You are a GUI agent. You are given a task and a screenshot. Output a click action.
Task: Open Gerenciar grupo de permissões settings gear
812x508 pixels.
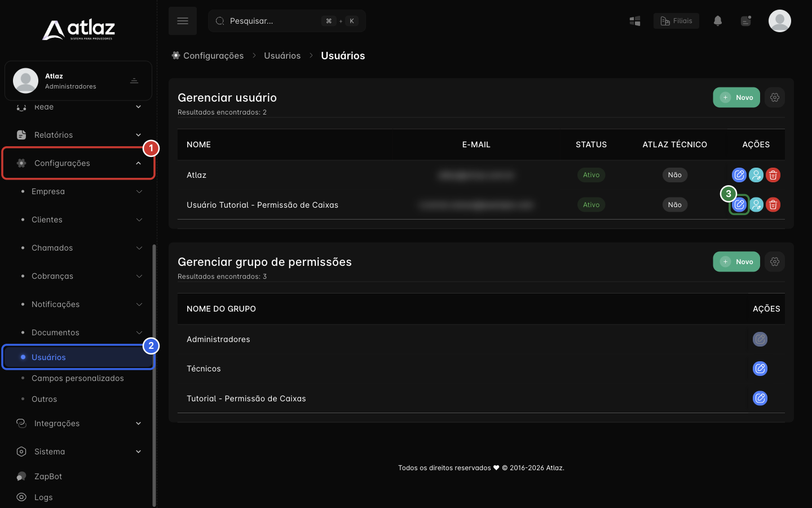point(775,262)
